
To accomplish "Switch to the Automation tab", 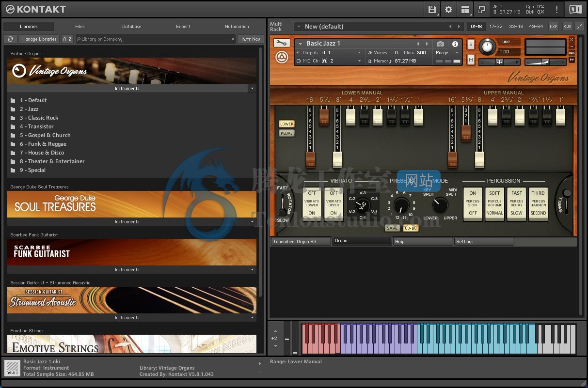I will click(237, 27).
